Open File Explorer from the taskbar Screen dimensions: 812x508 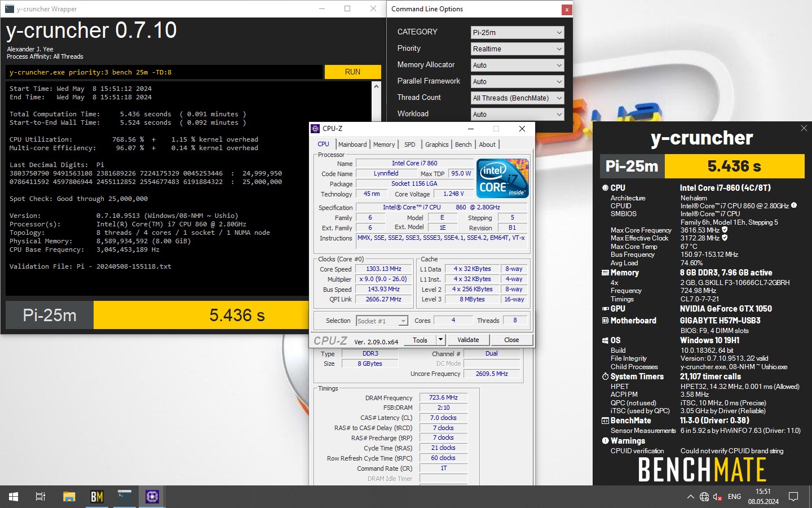69,497
